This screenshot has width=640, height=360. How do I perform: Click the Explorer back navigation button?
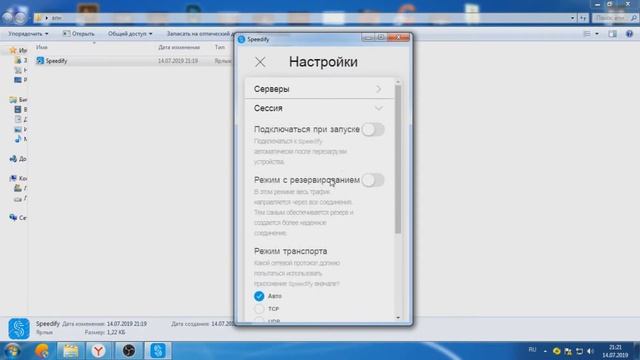[x=8, y=17]
